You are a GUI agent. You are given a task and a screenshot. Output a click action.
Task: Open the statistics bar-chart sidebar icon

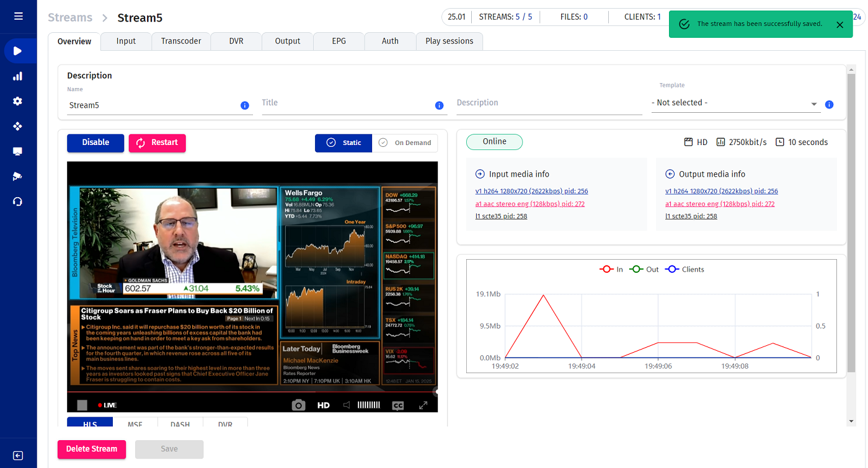coord(18,76)
